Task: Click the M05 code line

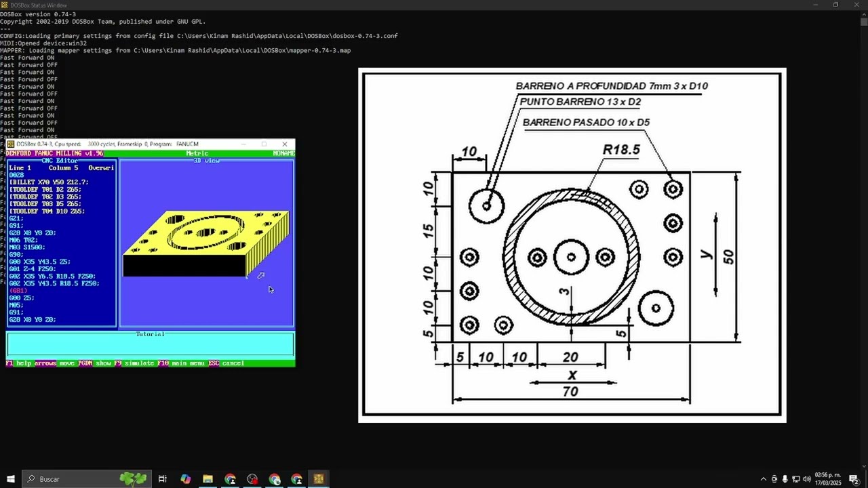Action: point(16,305)
